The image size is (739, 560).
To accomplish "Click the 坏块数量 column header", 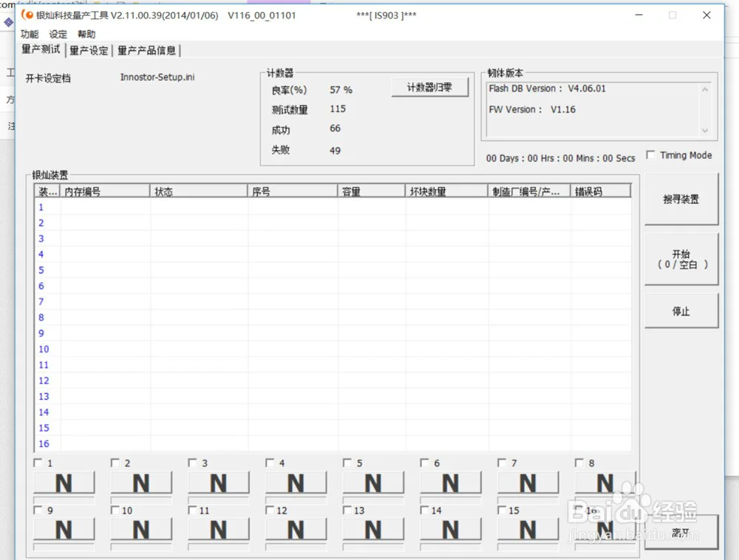I will point(446,191).
